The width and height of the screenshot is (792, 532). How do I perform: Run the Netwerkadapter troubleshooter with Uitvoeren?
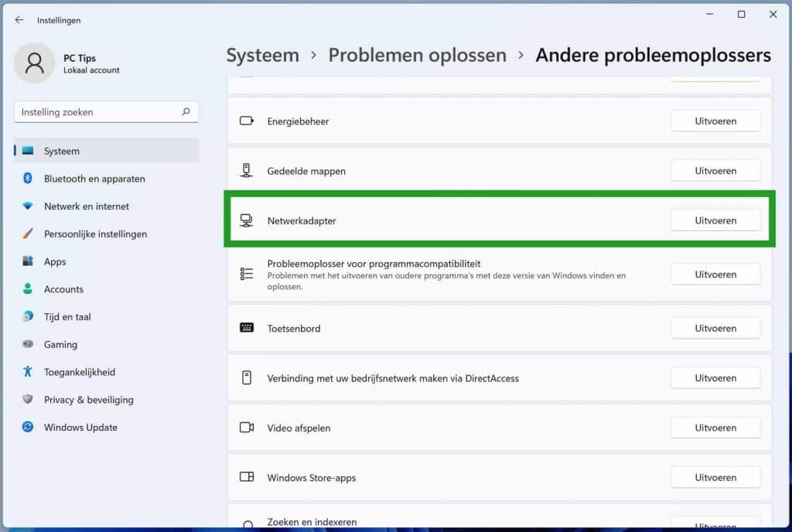click(x=715, y=220)
